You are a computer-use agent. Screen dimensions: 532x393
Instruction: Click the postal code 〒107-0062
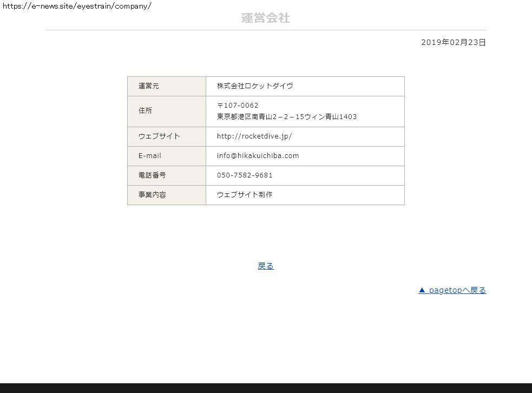pyautogui.click(x=238, y=106)
